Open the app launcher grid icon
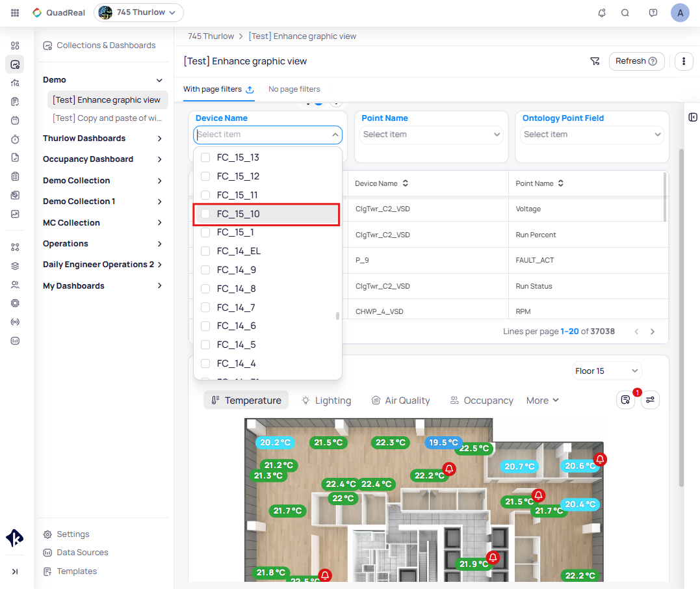Image resolution: width=700 pixels, height=589 pixels. coord(15,12)
